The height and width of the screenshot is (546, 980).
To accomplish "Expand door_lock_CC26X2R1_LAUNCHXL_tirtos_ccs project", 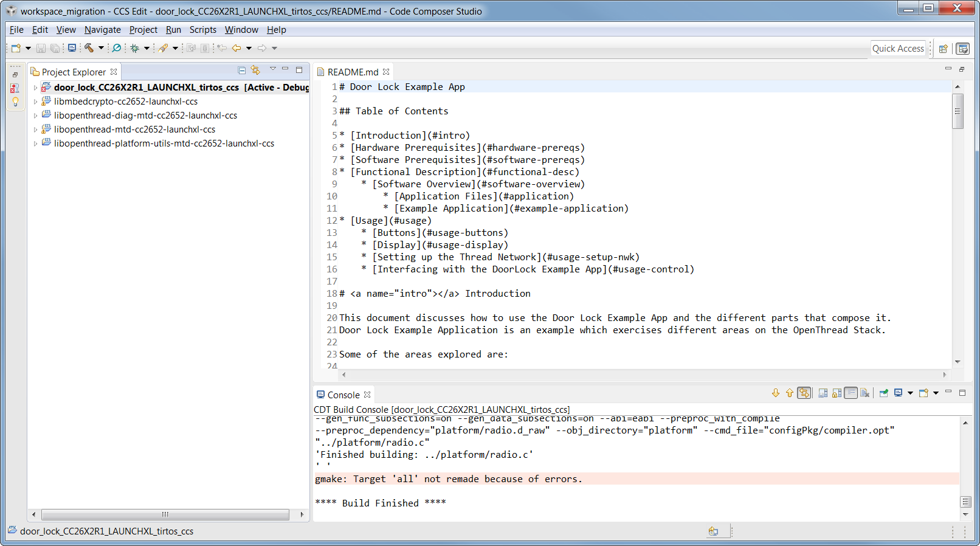I will 35,88.
